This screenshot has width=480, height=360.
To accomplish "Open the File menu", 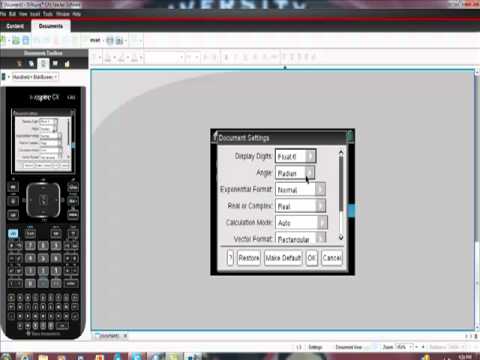I will [3, 14].
